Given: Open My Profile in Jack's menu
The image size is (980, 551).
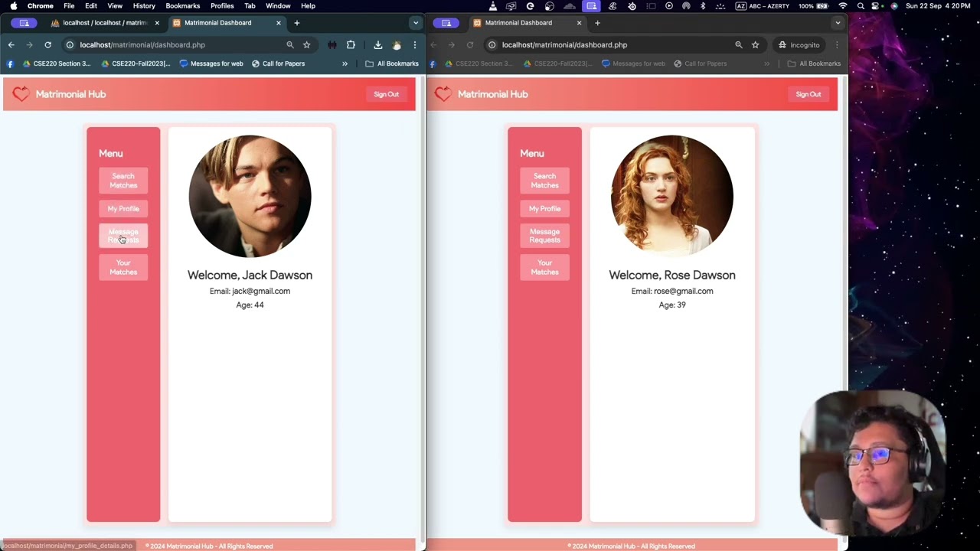Looking at the screenshot, I should [x=123, y=208].
